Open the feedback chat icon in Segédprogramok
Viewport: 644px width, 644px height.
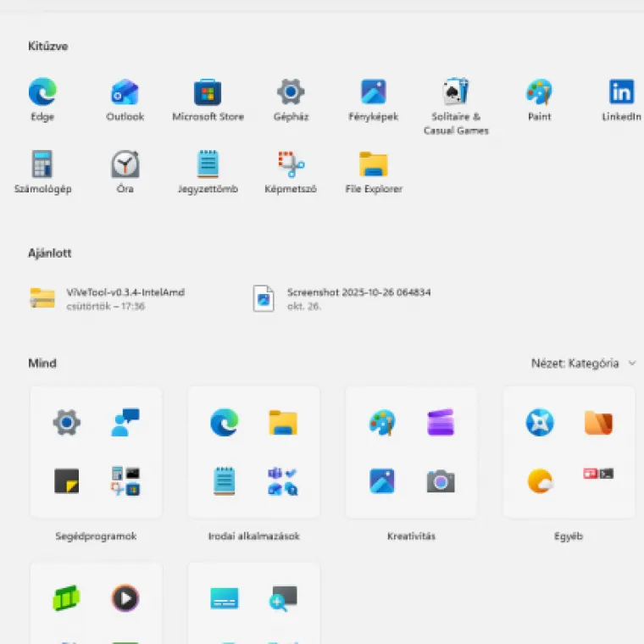(125, 422)
